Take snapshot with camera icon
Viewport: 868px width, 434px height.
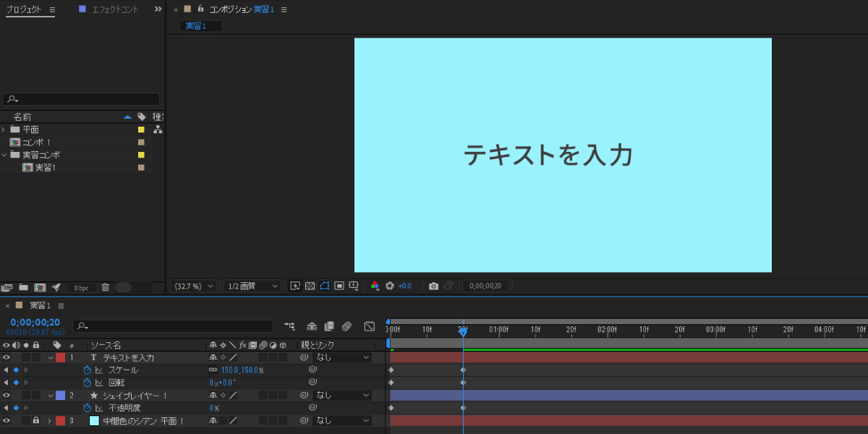click(433, 286)
